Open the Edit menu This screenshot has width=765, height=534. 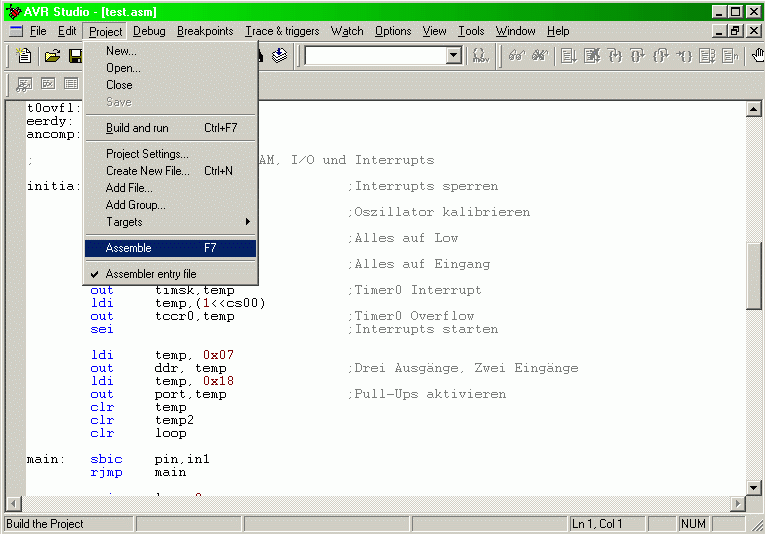(67, 31)
